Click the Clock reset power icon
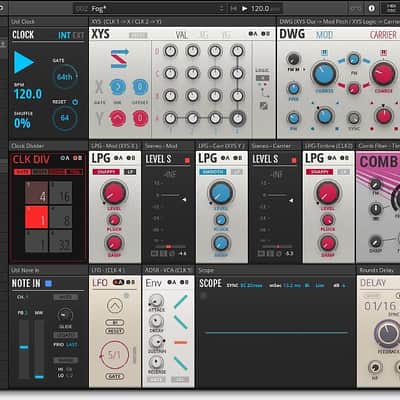Screen dimensions: 400x400 pos(75,102)
